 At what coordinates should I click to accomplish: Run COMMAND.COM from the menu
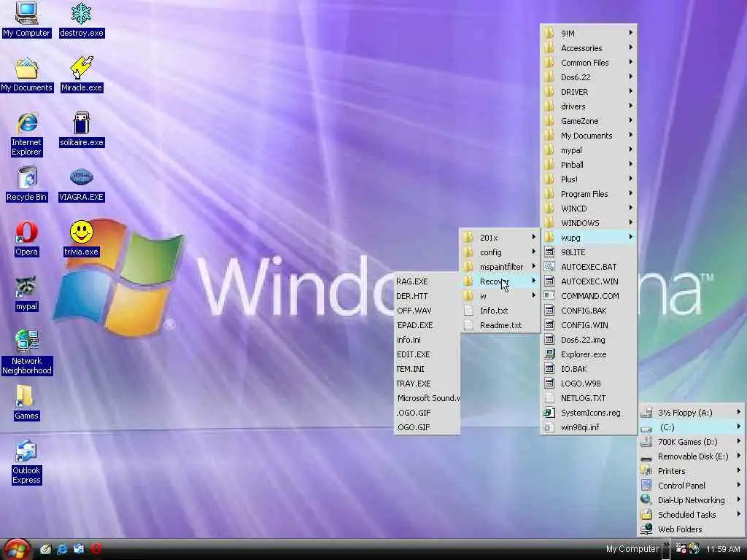(589, 296)
